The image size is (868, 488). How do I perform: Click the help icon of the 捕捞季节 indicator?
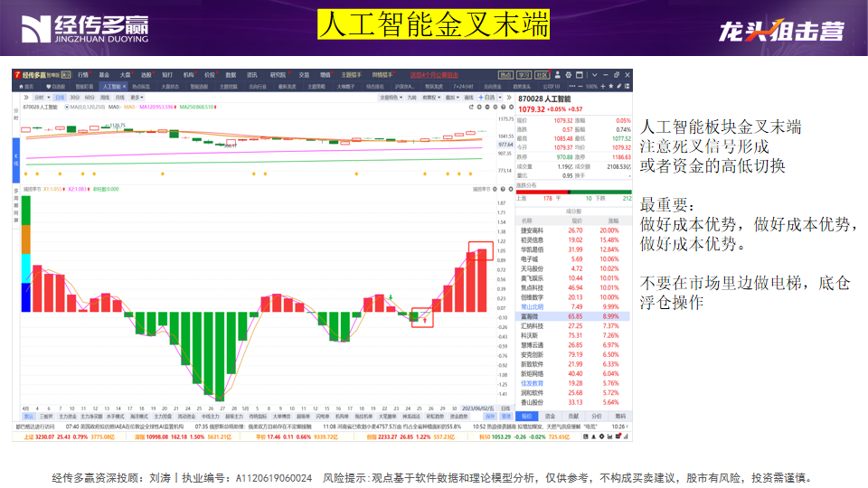pyautogui.click(x=503, y=189)
